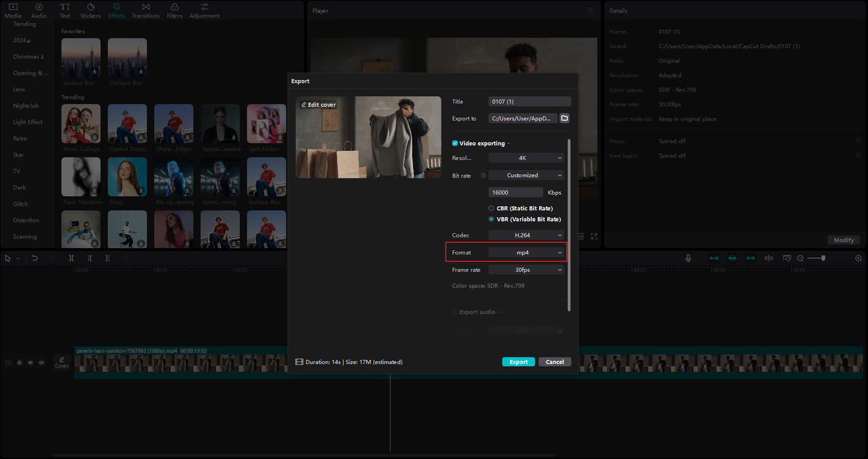Open the audio Format dropdown showing MP3

[527, 331]
